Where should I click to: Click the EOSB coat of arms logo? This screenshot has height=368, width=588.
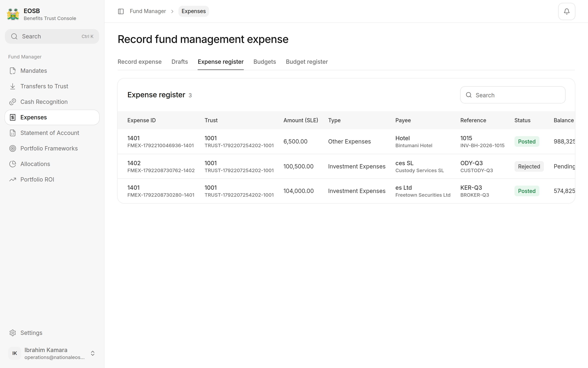pyautogui.click(x=13, y=14)
